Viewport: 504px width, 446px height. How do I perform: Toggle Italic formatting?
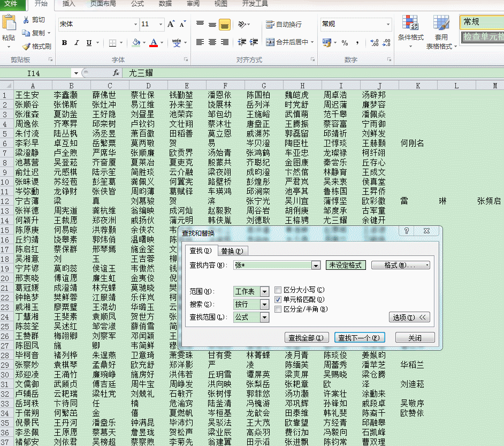tap(77, 43)
